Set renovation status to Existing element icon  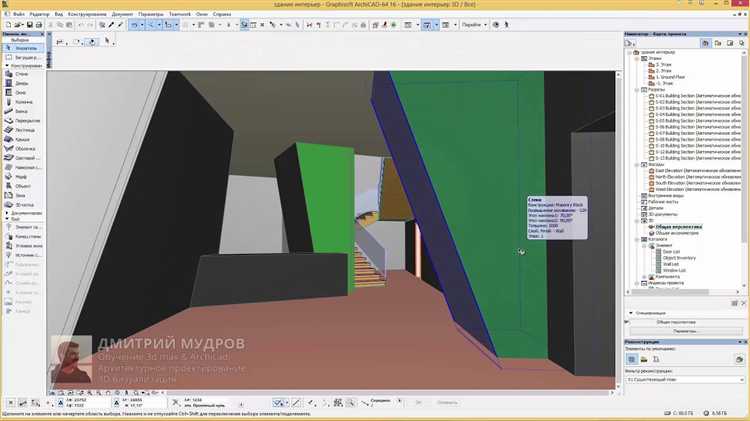coord(632,359)
